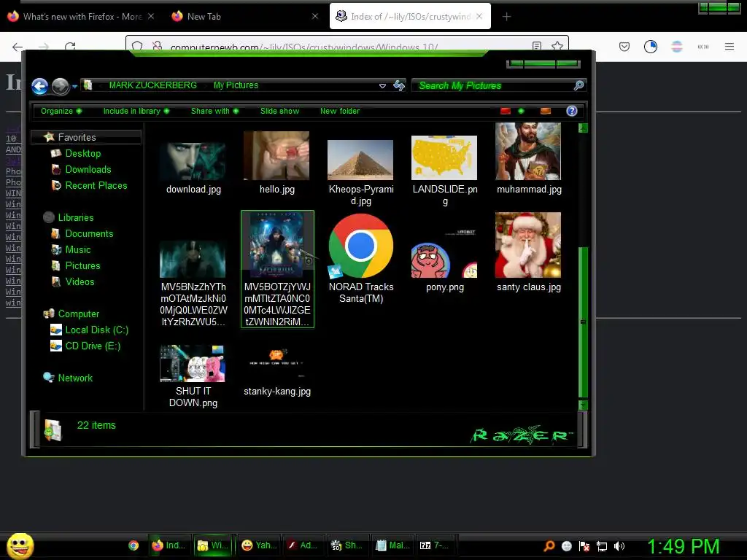The image size is (747, 560).
Task: Click the Search My Pictures field
Action: (x=499, y=86)
